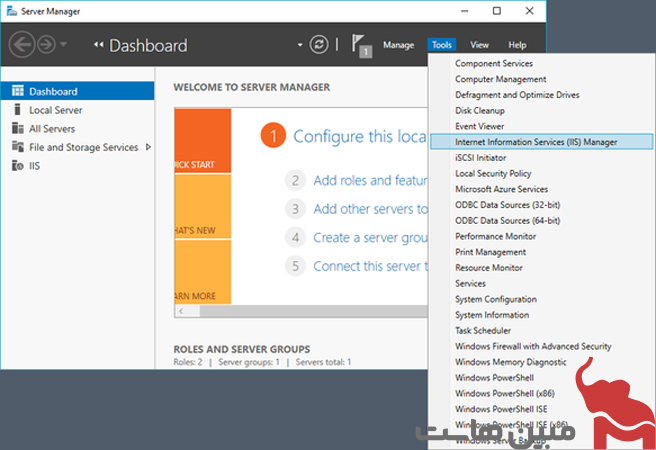Launch Defragment and Optimize Drives
The width and height of the screenshot is (656, 450).
pyautogui.click(x=517, y=95)
